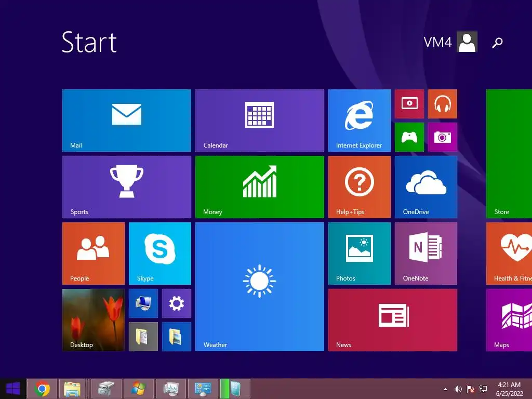Open the Mail tile
The height and width of the screenshot is (399, 532).
point(127,121)
